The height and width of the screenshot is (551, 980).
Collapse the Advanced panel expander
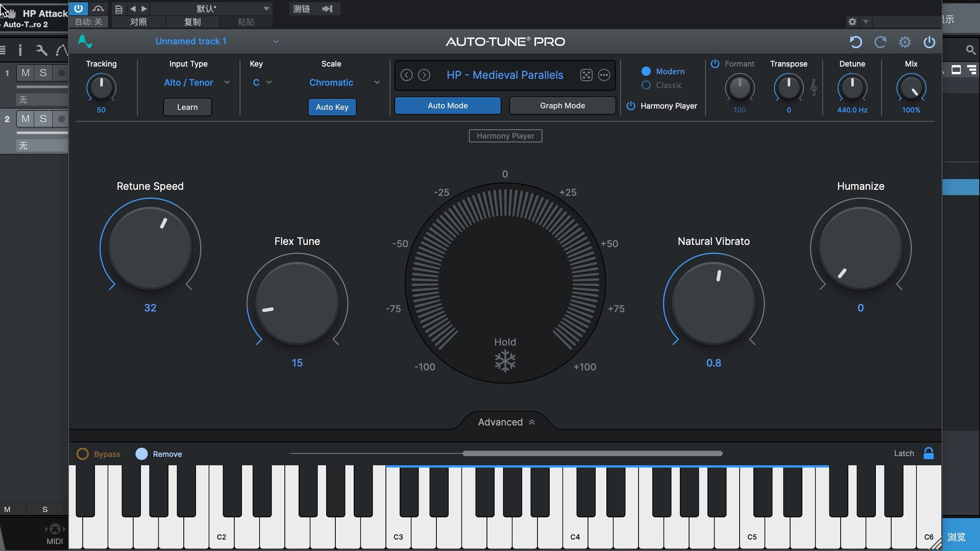pyautogui.click(x=506, y=422)
